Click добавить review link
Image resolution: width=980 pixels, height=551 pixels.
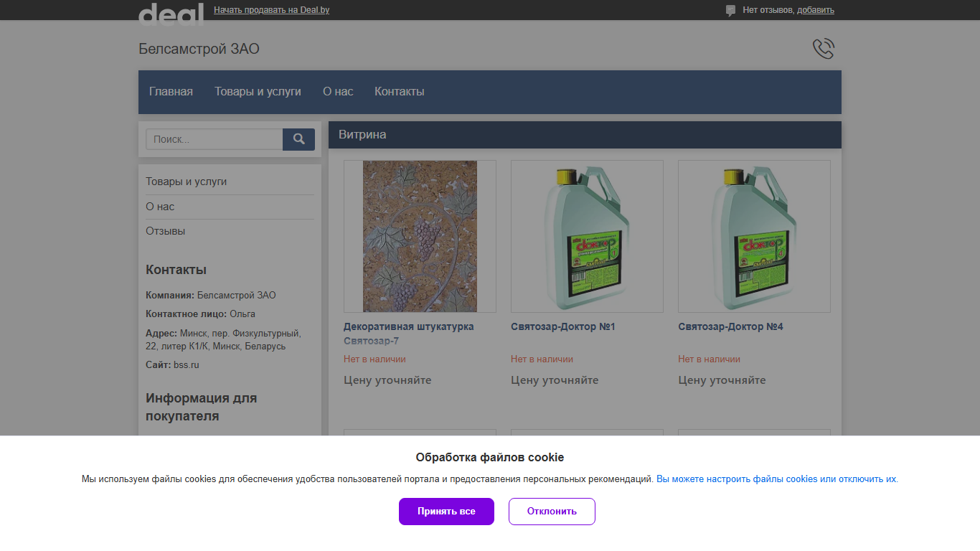tap(816, 10)
